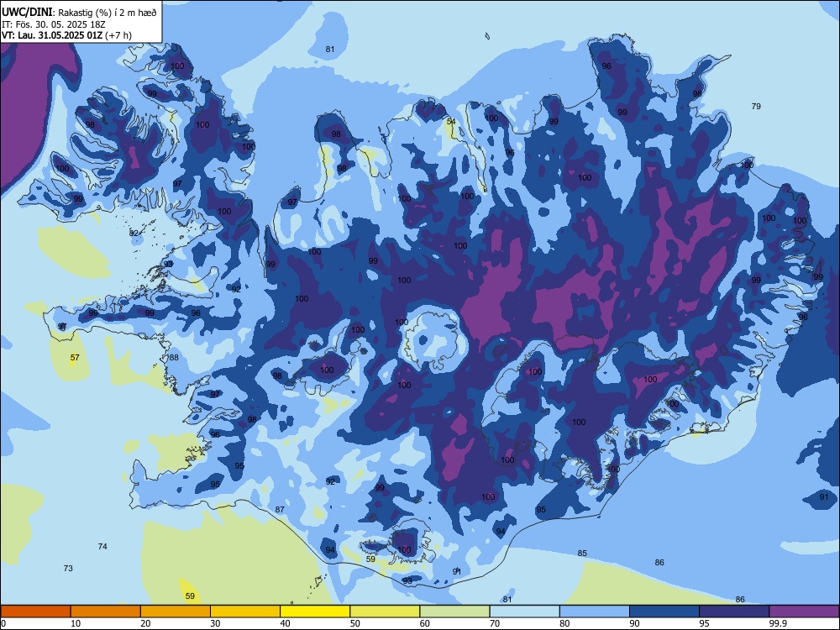Click the '50' color scale label
840x630 pixels.
[355, 623]
